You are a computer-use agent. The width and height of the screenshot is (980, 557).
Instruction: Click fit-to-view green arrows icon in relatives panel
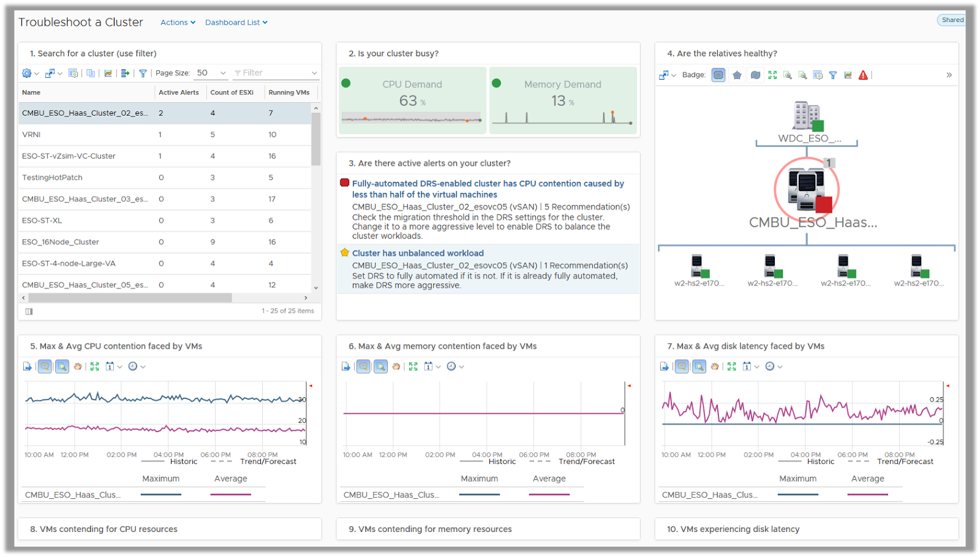click(x=772, y=75)
